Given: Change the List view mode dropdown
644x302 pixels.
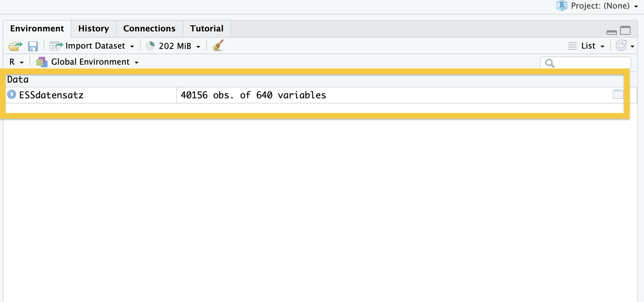Looking at the screenshot, I should pyautogui.click(x=586, y=46).
